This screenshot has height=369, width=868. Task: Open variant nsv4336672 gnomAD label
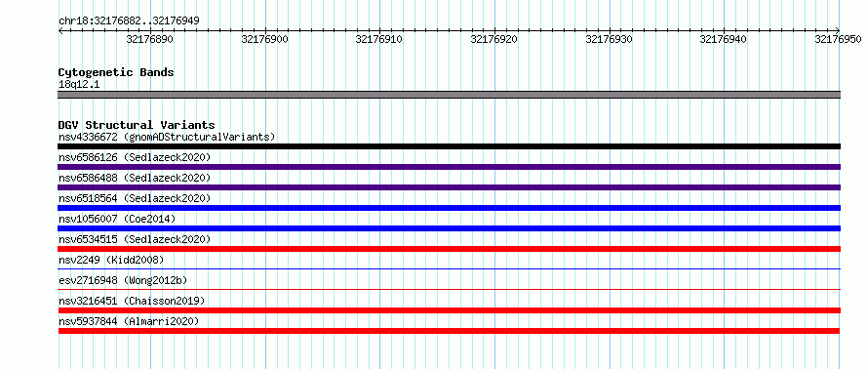pos(167,137)
